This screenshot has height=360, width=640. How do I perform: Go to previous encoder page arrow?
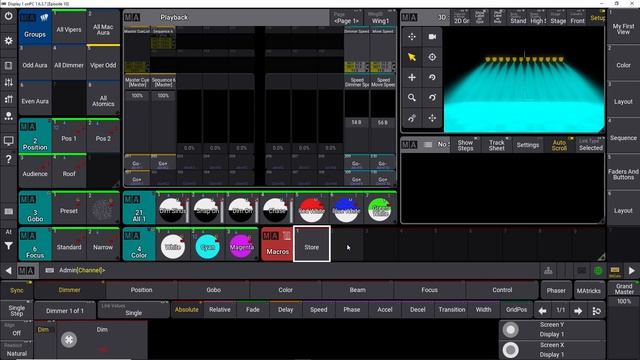(x=542, y=311)
